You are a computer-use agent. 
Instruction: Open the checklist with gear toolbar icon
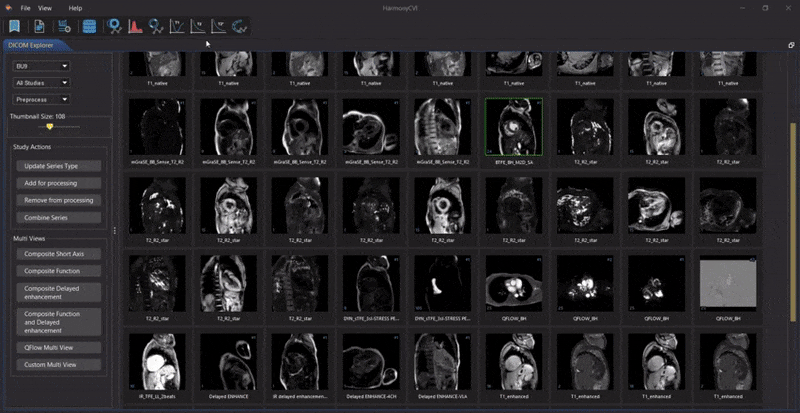pyautogui.click(x=64, y=26)
